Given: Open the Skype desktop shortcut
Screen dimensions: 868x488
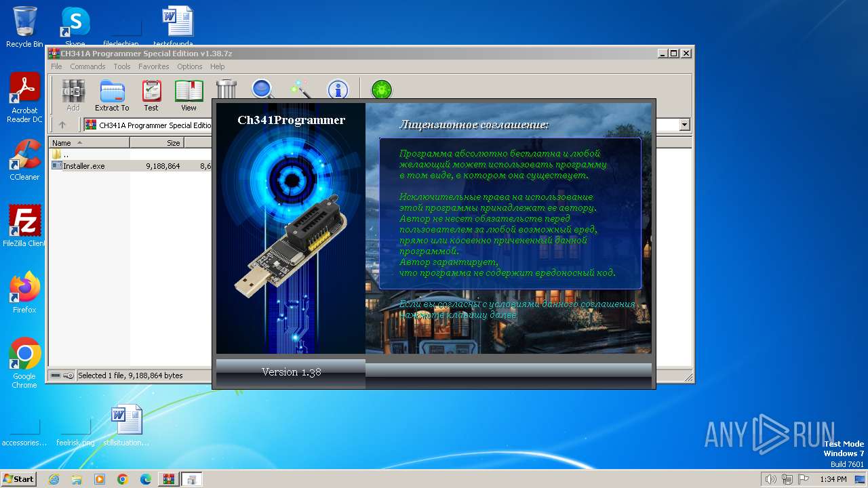Looking at the screenshot, I should (75, 27).
